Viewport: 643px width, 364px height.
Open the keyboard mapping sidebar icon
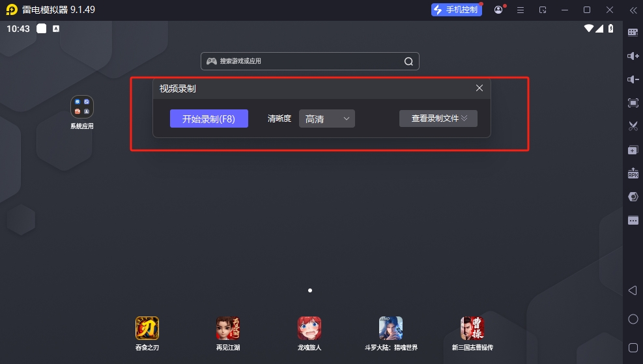[633, 32]
